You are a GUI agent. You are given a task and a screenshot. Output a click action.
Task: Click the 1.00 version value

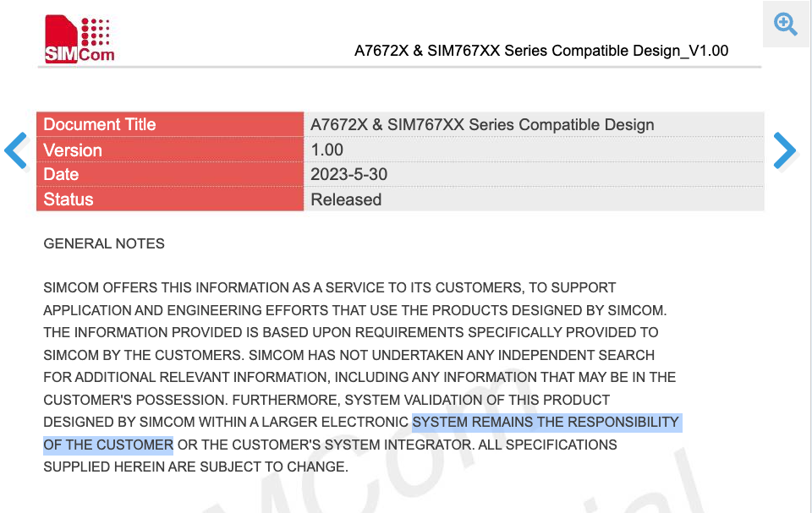[x=326, y=150]
